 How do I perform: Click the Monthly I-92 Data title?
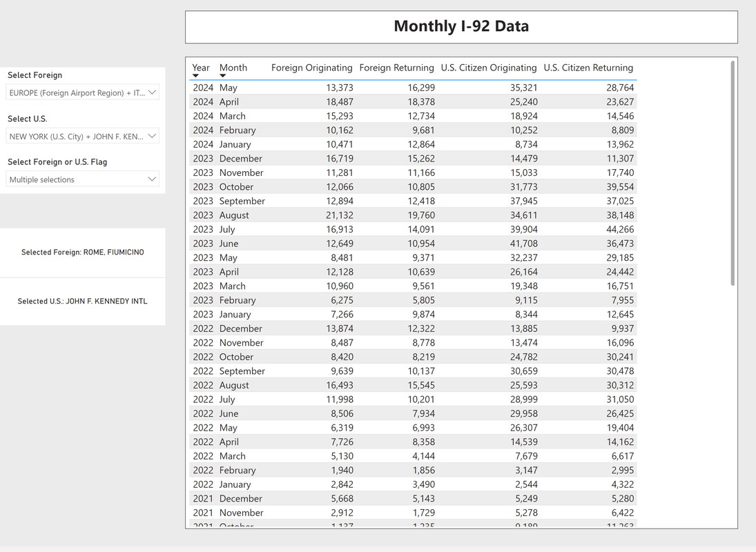(x=461, y=26)
